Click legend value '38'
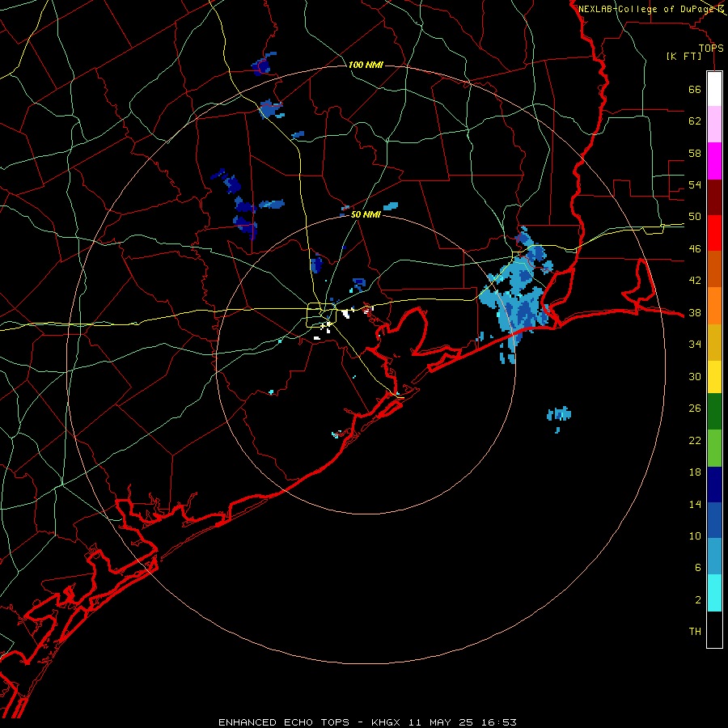The width and height of the screenshot is (728, 728). tap(695, 313)
